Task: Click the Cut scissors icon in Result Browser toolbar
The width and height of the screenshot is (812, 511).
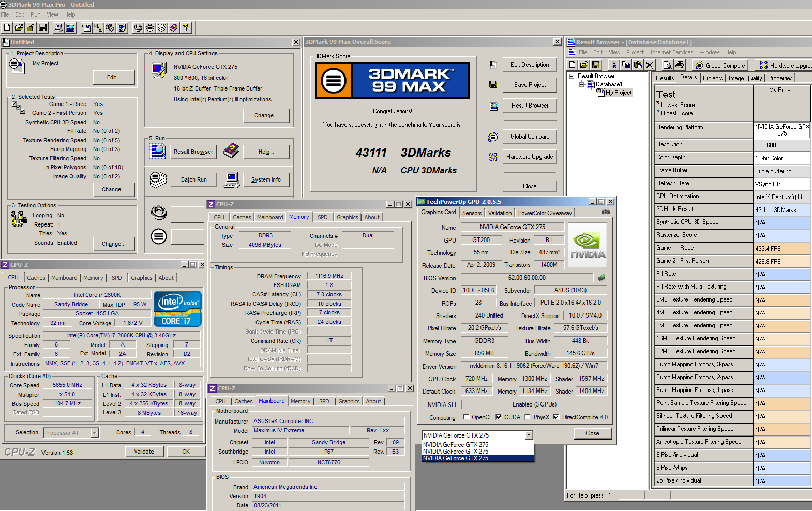Action: pos(614,65)
